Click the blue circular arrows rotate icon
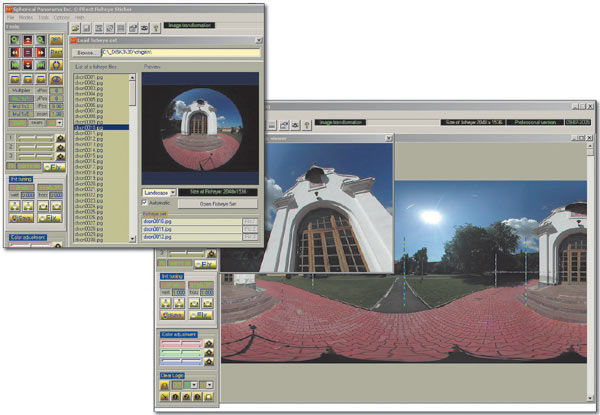The image size is (600, 415). click(56, 65)
